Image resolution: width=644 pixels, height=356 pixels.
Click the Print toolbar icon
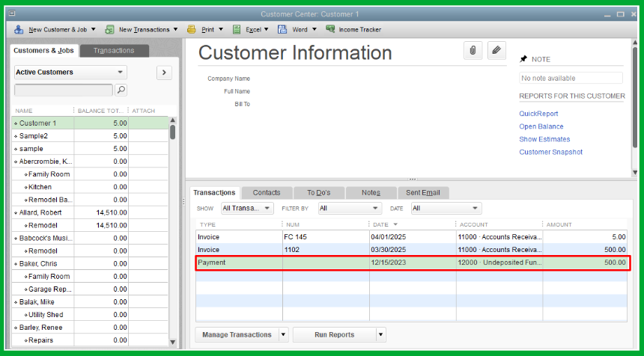coord(192,30)
